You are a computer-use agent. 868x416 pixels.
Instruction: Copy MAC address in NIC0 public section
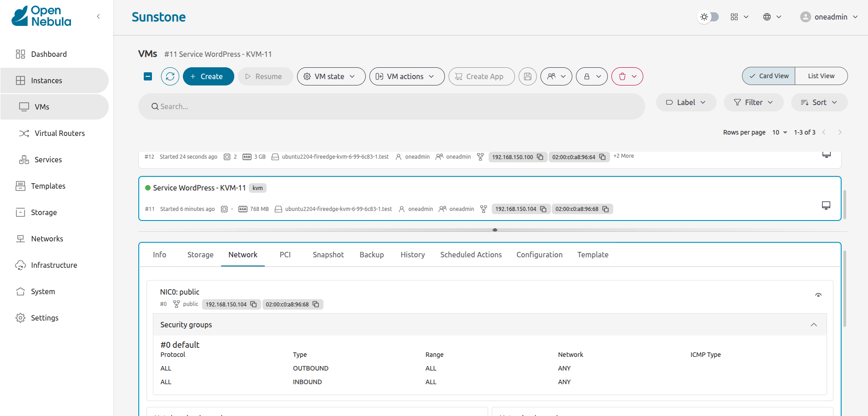point(316,304)
